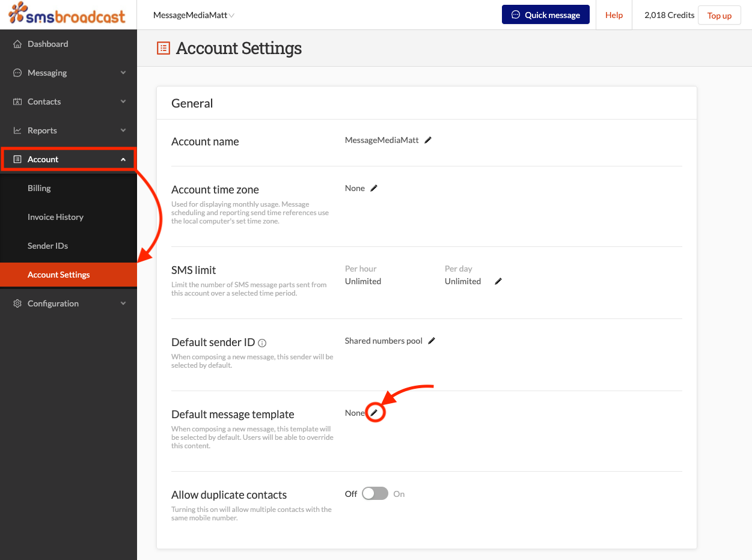752x560 pixels.
Task: Edit the Account time zone pencil icon
Action: click(374, 188)
